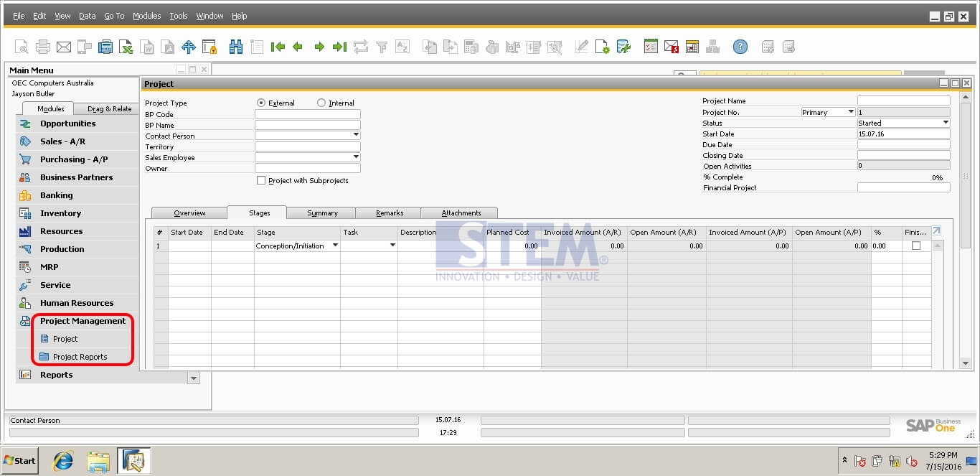Image resolution: width=980 pixels, height=476 pixels.
Task: Click the Calendar toolbar icon
Action: 692,47
